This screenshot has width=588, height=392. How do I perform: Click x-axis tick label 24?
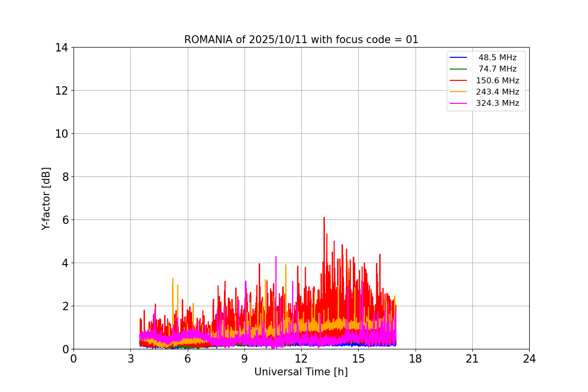click(x=529, y=359)
